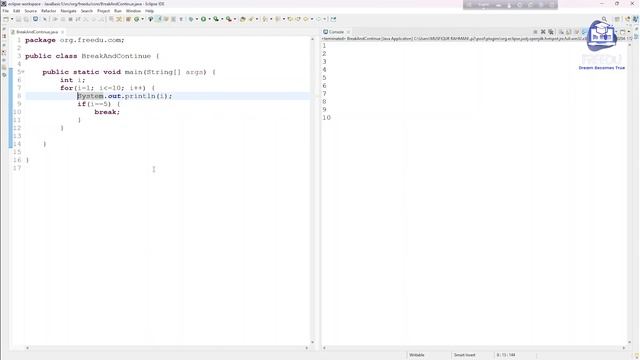Viewport: 640px width, 360px height.
Task: Click the 'int i;' code line
Action: pyautogui.click(x=73, y=80)
